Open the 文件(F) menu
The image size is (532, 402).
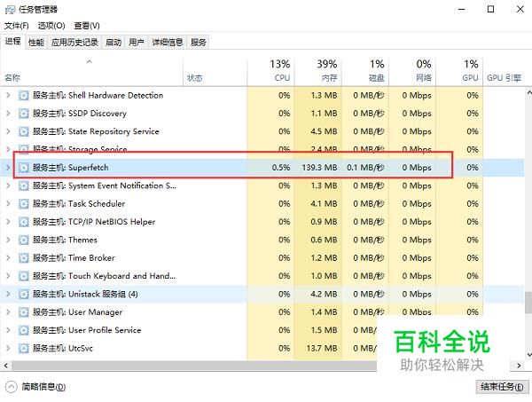(x=17, y=26)
